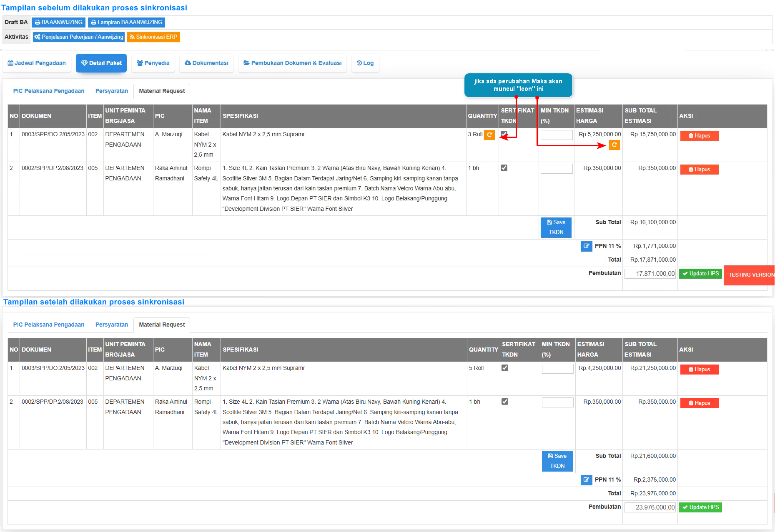Image resolution: width=775 pixels, height=532 pixels.
Task: Click edit icon next to PPN 11 % in bottom table
Action: point(586,480)
